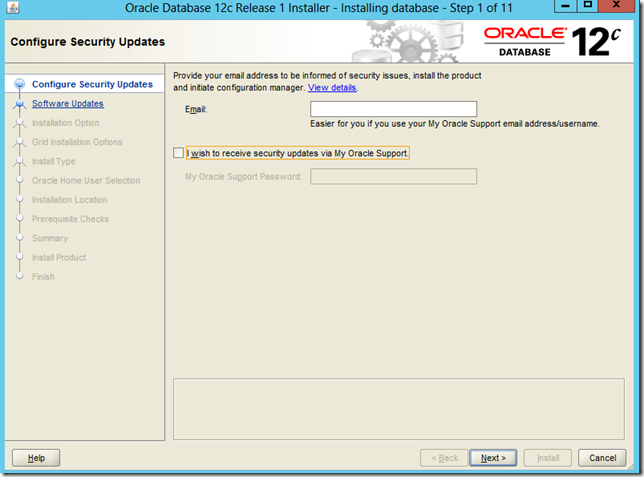This screenshot has width=644, height=477.
Task: Click the Email label
Action: click(x=196, y=109)
